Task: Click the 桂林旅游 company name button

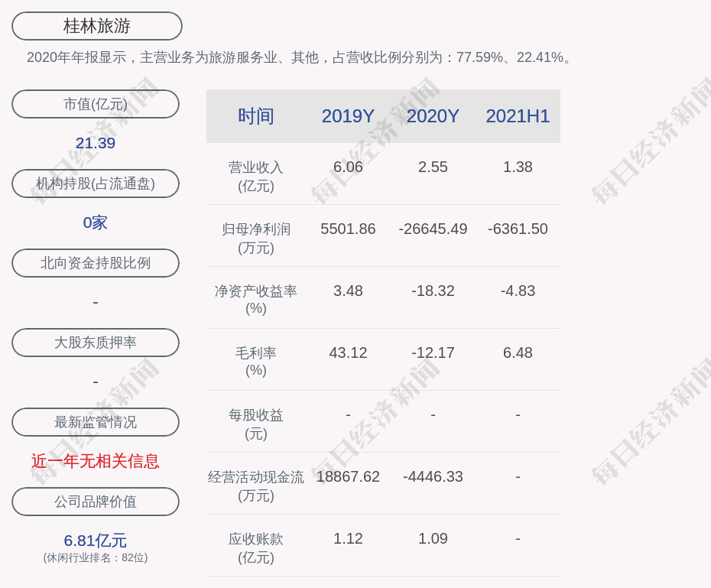Action: coord(96,26)
